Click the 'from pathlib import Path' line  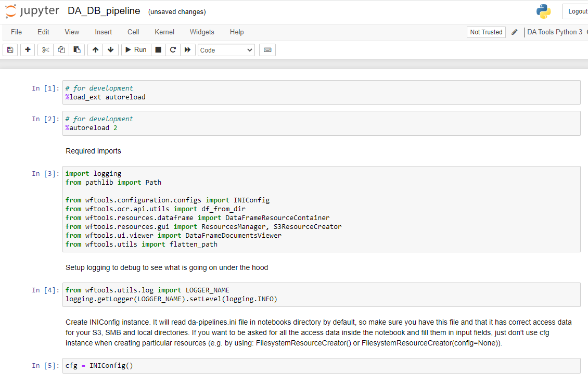113,183
